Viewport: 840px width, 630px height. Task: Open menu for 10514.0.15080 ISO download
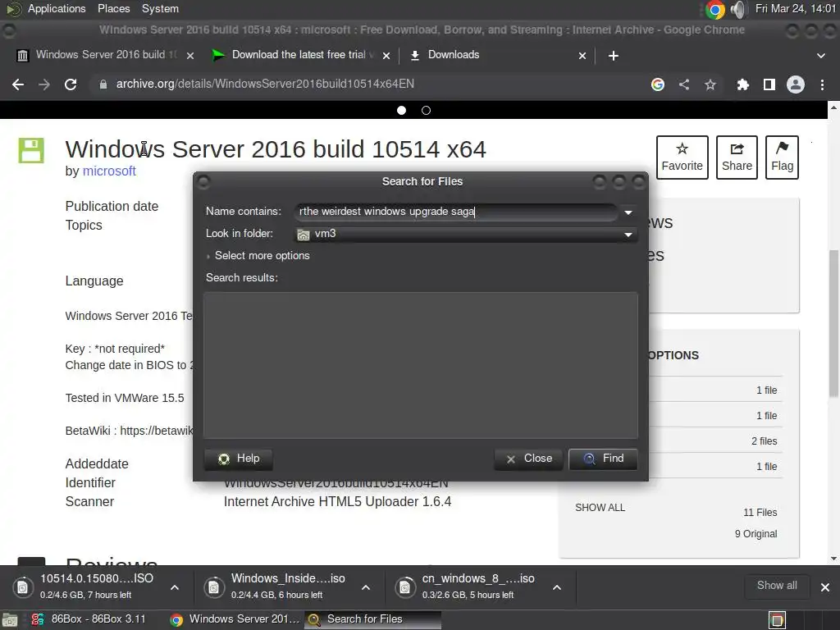(x=175, y=587)
